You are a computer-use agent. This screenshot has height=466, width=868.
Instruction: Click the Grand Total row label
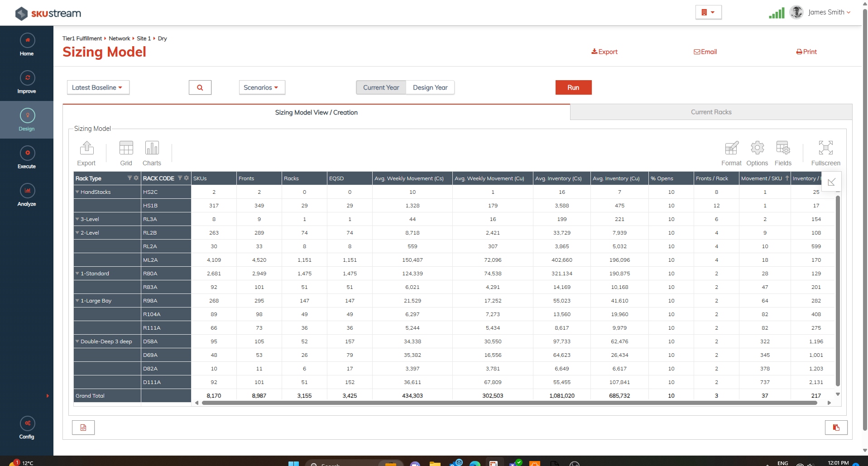pos(90,396)
